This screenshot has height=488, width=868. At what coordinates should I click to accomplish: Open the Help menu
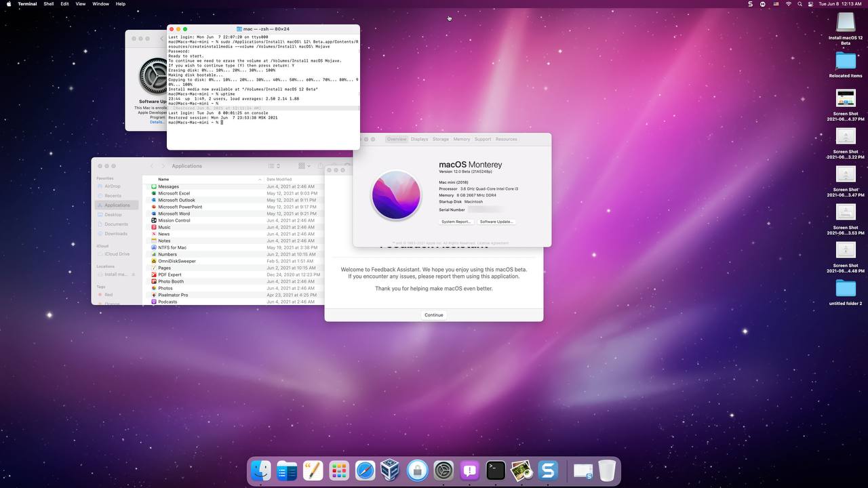(121, 4)
